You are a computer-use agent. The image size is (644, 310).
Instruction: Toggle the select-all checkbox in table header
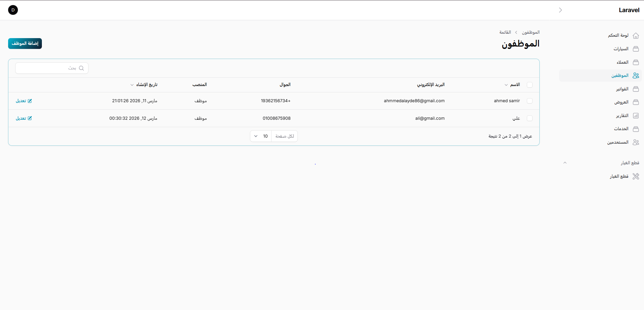tap(530, 85)
